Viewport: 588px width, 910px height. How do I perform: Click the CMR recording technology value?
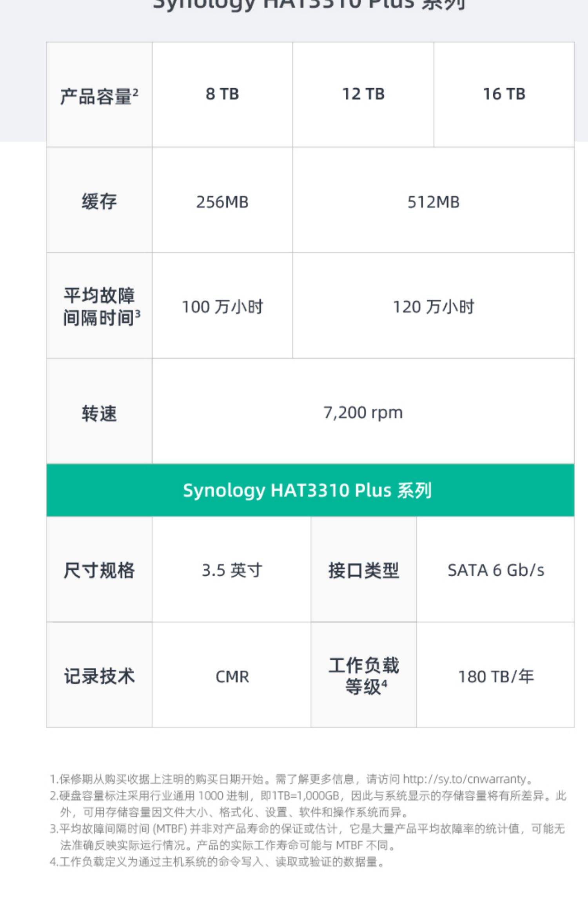click(232, 676)
